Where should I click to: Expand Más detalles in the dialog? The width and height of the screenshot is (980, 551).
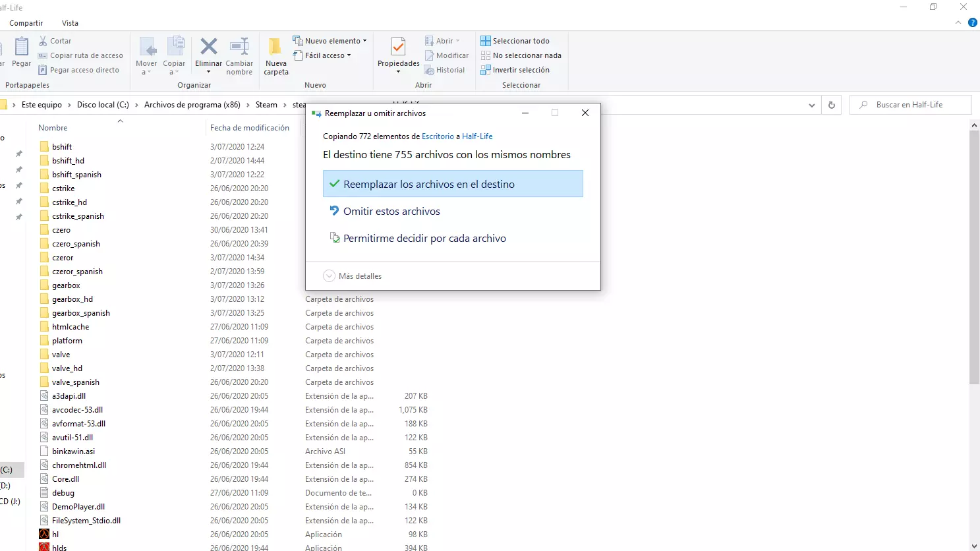330,276
